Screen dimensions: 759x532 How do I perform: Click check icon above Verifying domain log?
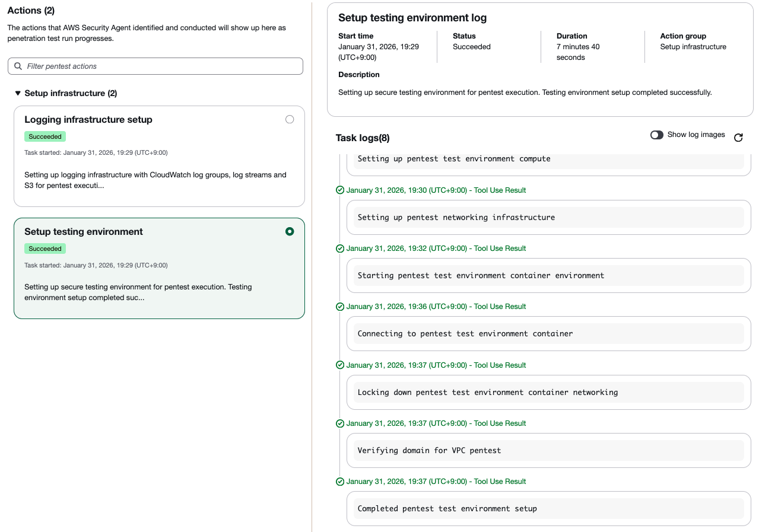point(340,423)
